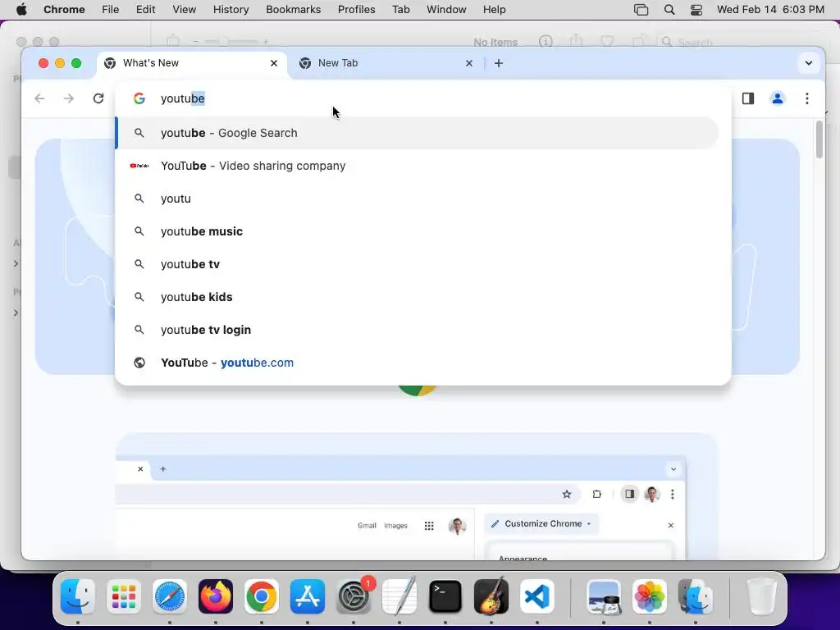Screen dimensions: 840x630
Task: Launch Safari from the Dock
Action: [x=170, y=596]
